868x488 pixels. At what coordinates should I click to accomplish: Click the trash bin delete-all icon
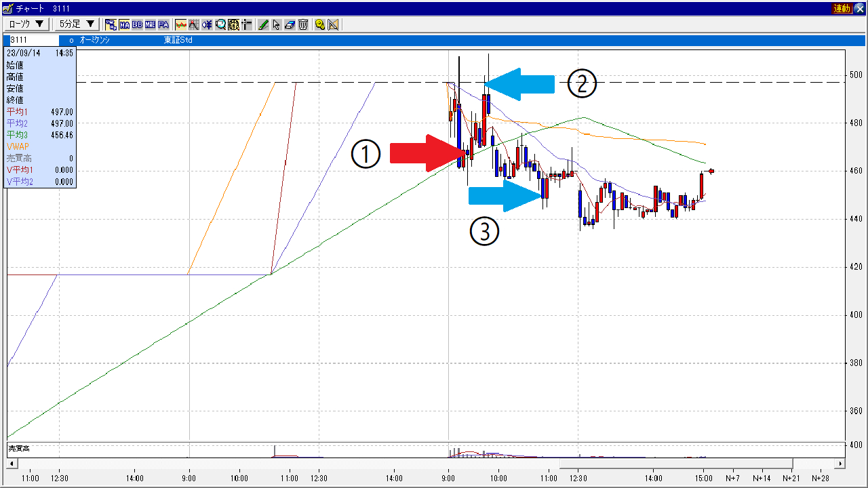pos(302,24)
